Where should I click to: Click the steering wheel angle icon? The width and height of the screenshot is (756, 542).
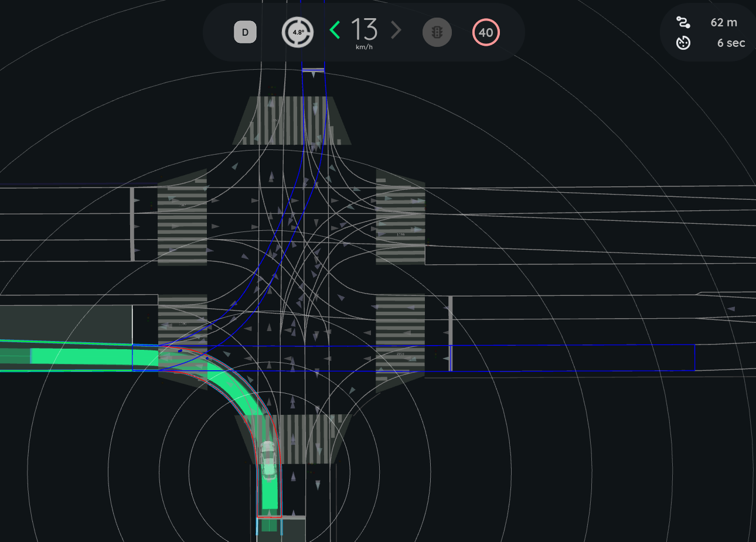point(297,32)
